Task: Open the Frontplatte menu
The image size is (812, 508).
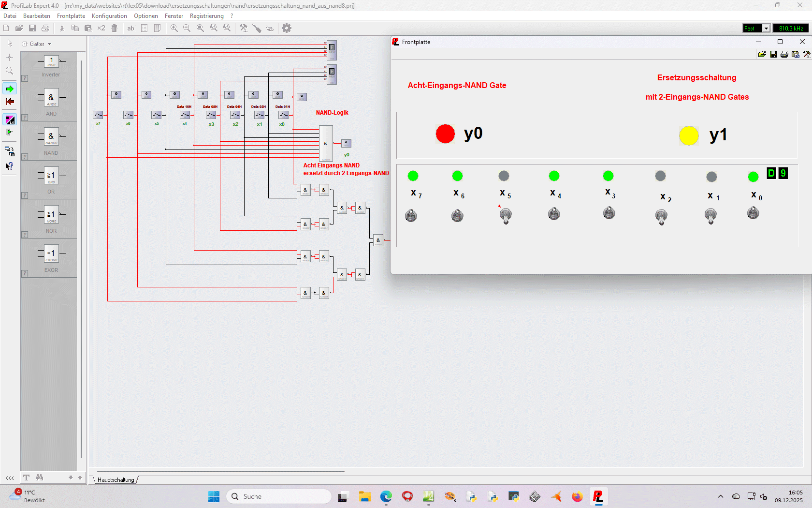Action: click(71, 16)
